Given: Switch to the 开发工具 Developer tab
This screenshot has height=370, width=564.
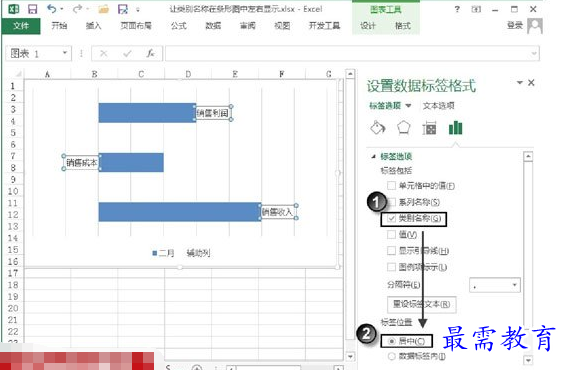Looking at the screenshot, I should tap(324, 26).
